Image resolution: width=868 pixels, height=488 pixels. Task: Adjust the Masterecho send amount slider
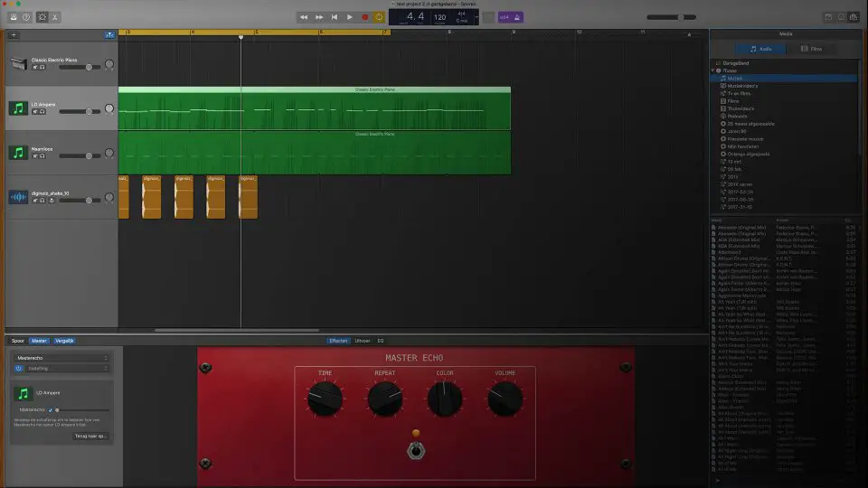82,410
